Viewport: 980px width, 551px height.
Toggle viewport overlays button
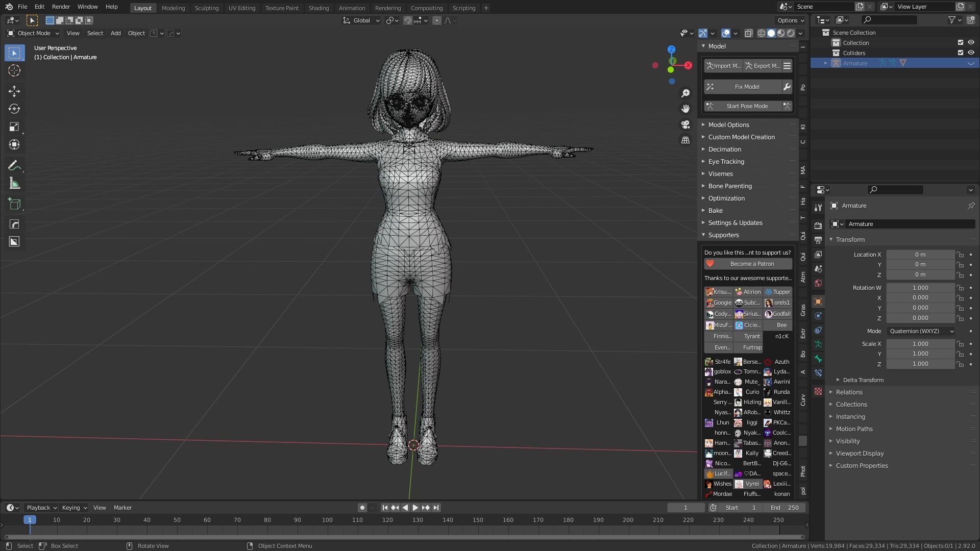pos(726,33)
